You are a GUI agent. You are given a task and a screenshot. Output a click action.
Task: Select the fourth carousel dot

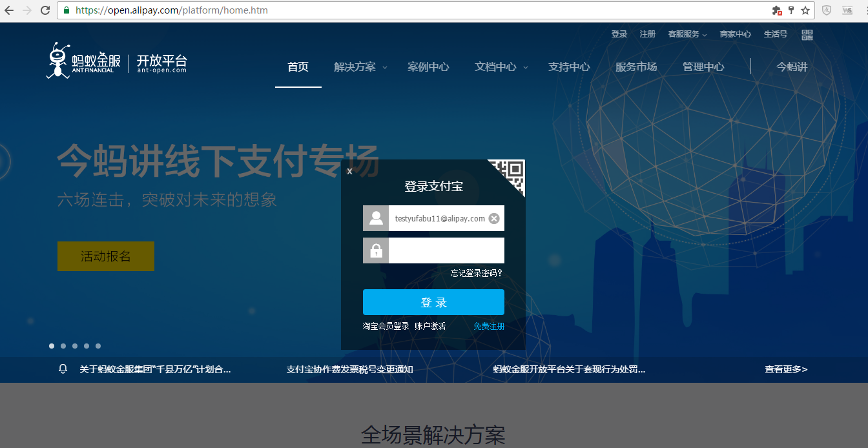pyautogui.click(x=87, y=346)
